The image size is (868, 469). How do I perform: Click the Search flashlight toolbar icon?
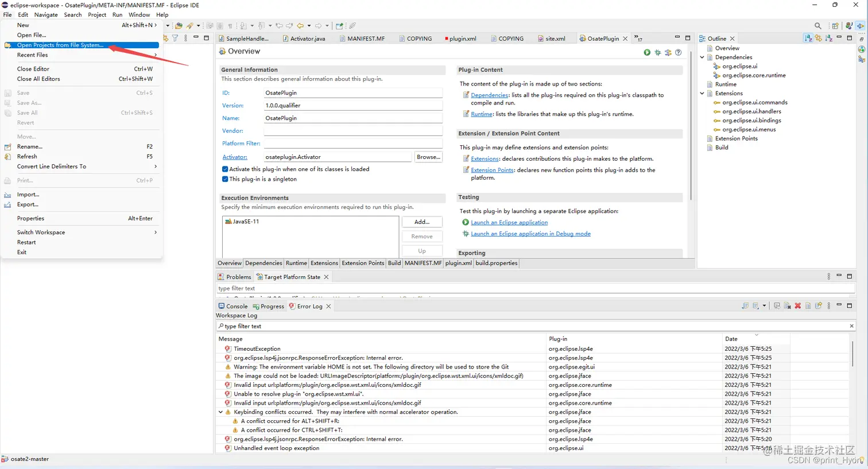[189, 26]
